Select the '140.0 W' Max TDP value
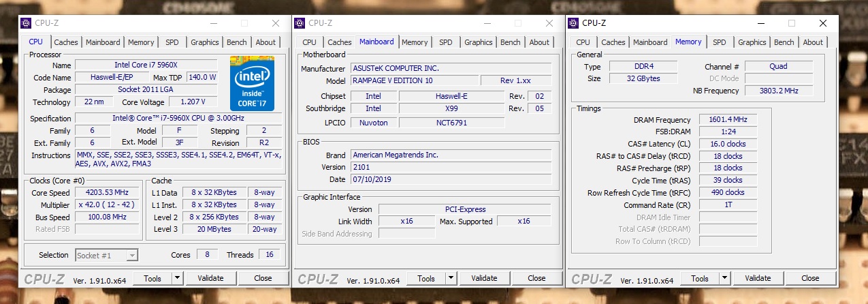 pyautogui.click(x=202, y=78)
